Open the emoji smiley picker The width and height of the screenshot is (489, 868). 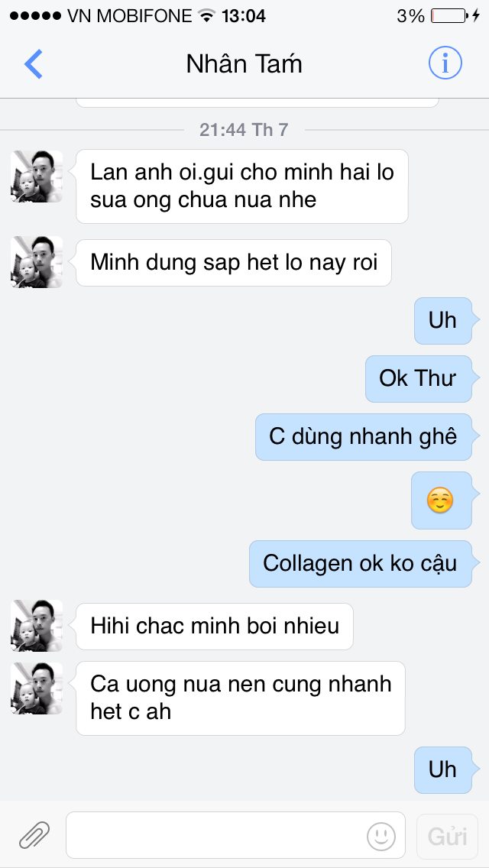[x=381, y=835]
